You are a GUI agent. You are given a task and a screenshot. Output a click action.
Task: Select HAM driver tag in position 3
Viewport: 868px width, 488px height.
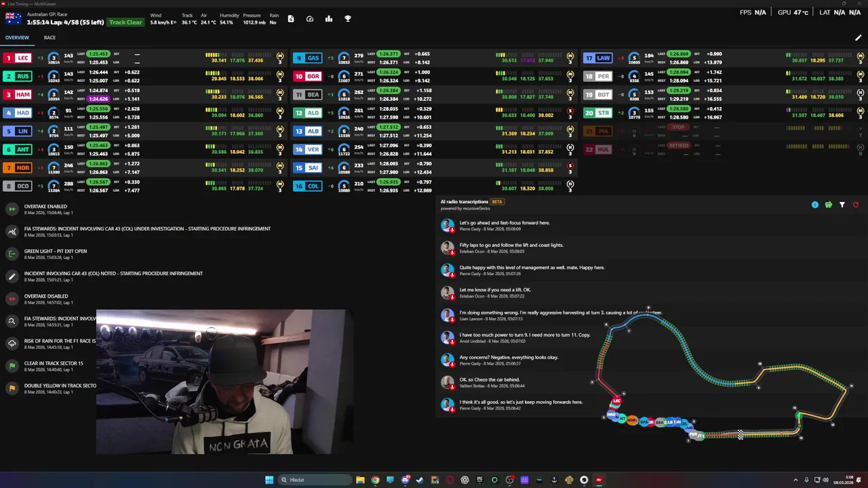19,95
